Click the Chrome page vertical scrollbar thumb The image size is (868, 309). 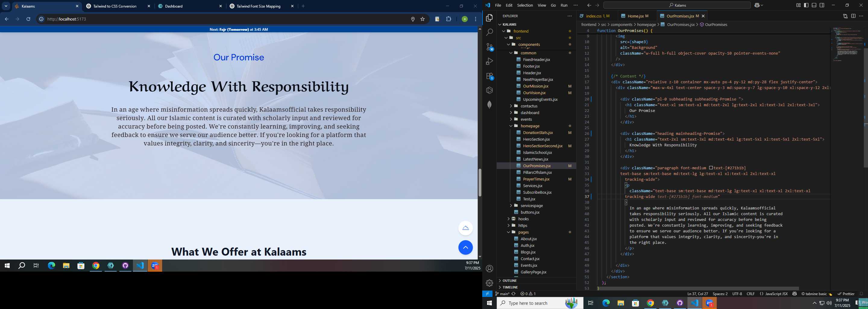pos(480,183)
